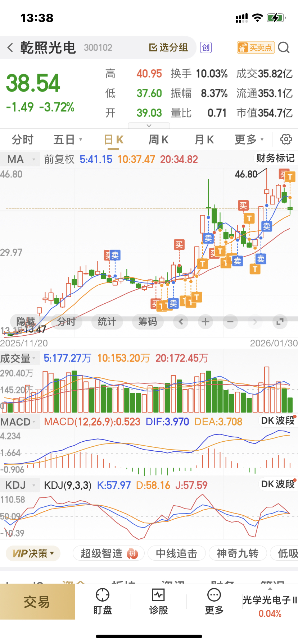Open the 诊股 stock diagnosis icon
The height and width of the screenshot is (644, 298).
pos(158,602)
